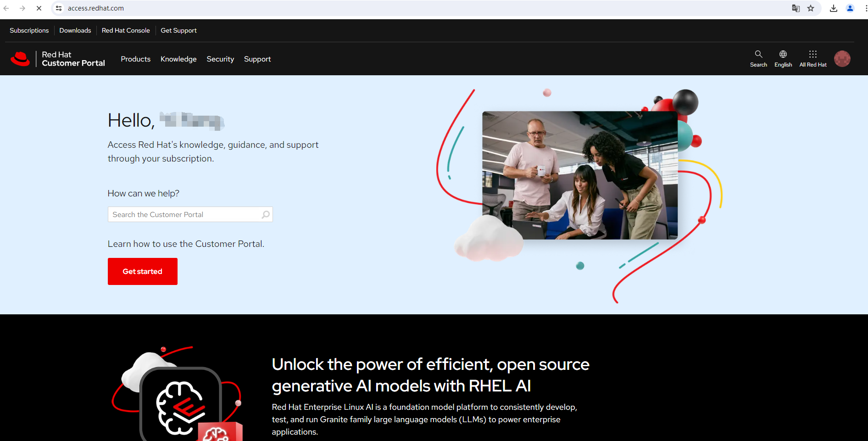Open the Support menu
Screen dimensions: 868x441
coord(257,59)
